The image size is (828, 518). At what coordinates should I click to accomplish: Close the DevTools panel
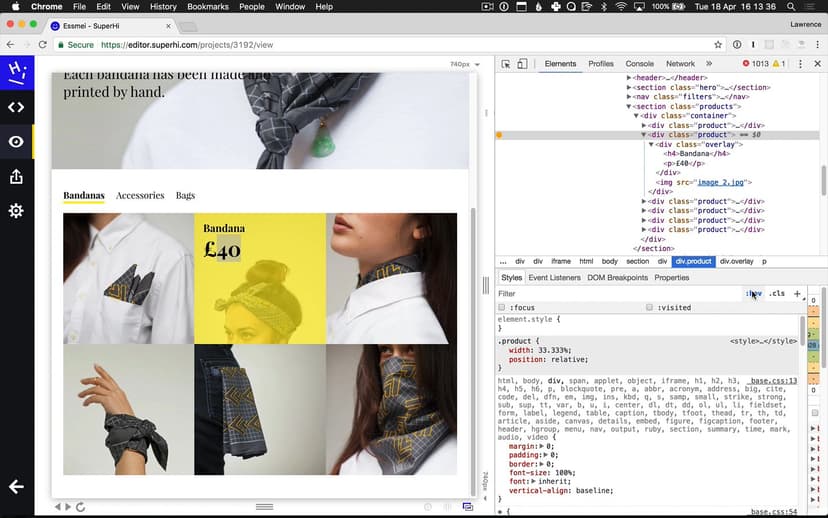coord(817,64)
